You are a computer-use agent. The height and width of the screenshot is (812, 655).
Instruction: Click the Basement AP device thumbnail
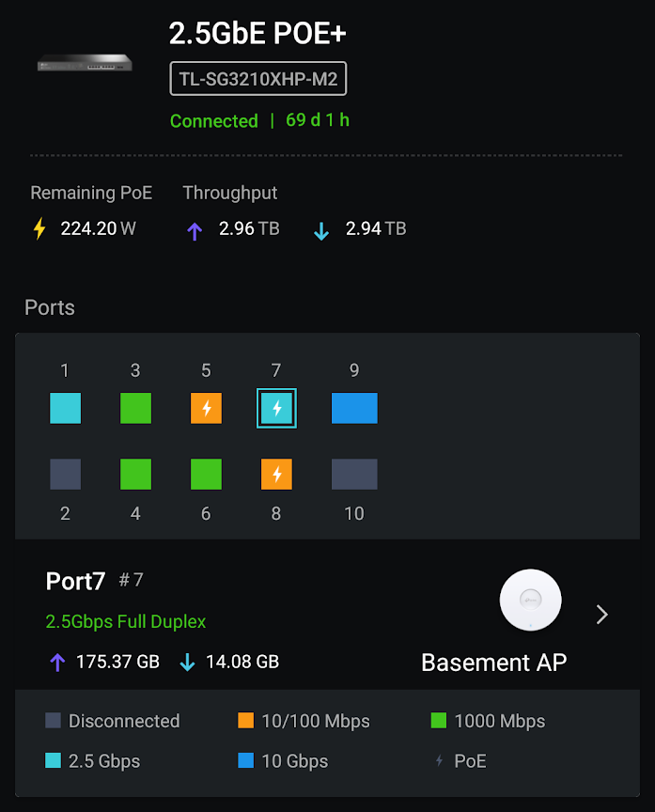(531, 601)
